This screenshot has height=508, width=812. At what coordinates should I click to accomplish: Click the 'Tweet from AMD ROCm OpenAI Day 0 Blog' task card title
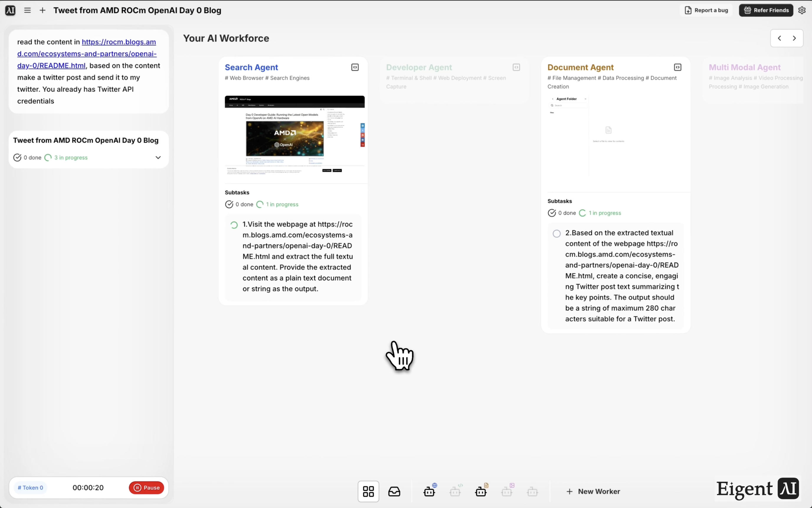coord(86,140)
